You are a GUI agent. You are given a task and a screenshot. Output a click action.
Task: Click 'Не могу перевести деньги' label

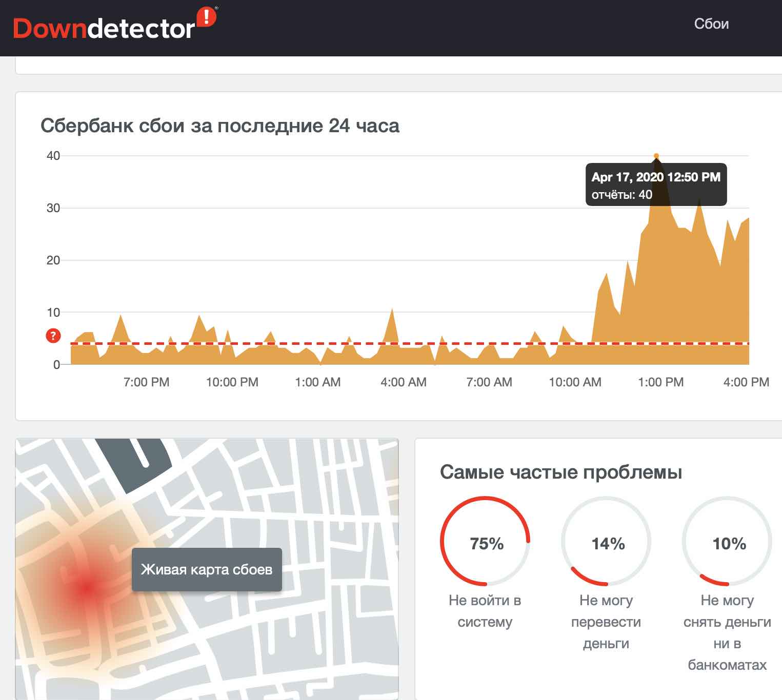(x=606, y=622)
